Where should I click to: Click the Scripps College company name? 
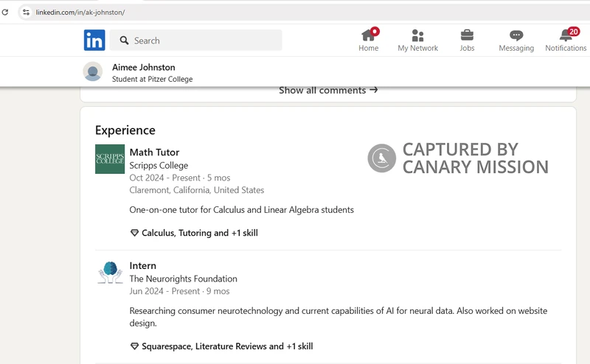pos(159,166)
